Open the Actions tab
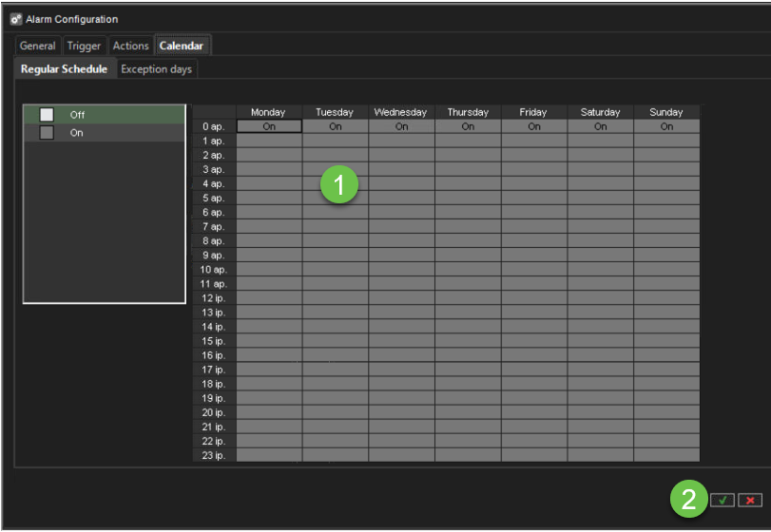Image resolution: width=771 pixels, height=532 pixels. [131, 46]
